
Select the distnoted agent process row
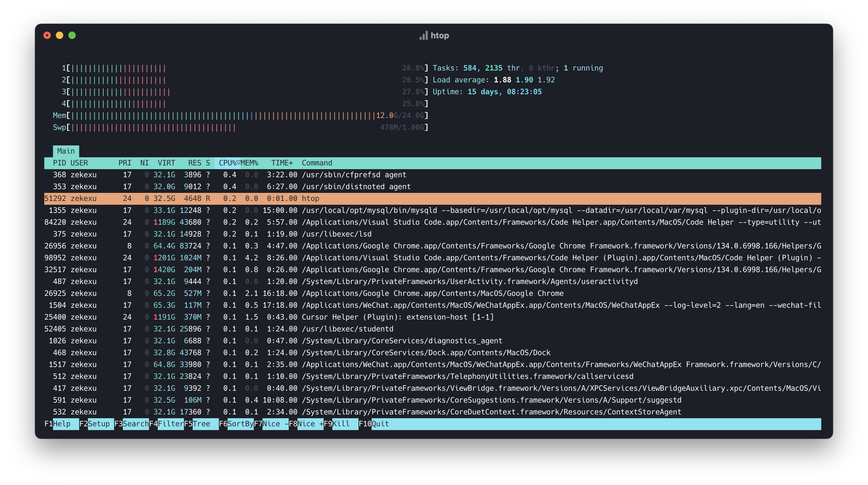[x=433, y=187]
